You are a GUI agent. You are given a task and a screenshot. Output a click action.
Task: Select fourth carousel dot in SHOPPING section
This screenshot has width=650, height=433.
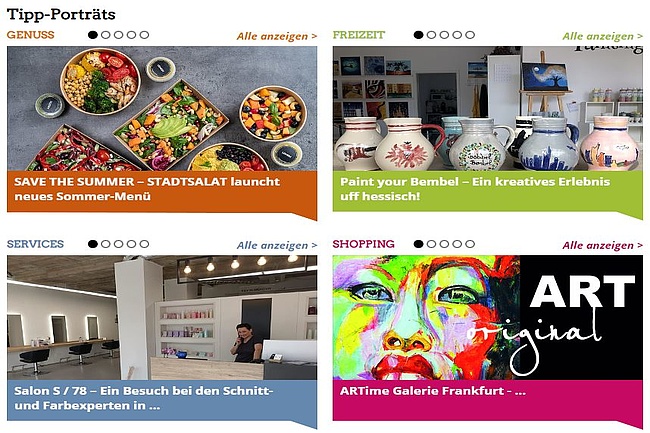[x=457, y=244]
